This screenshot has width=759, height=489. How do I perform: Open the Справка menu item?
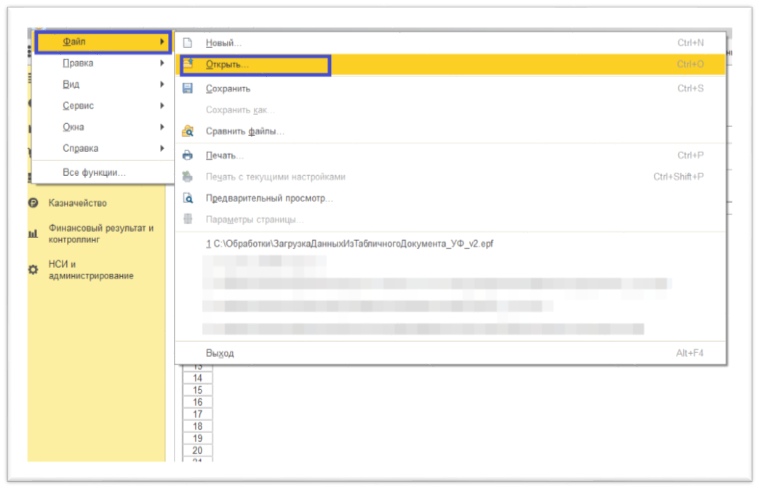(80, 148)
